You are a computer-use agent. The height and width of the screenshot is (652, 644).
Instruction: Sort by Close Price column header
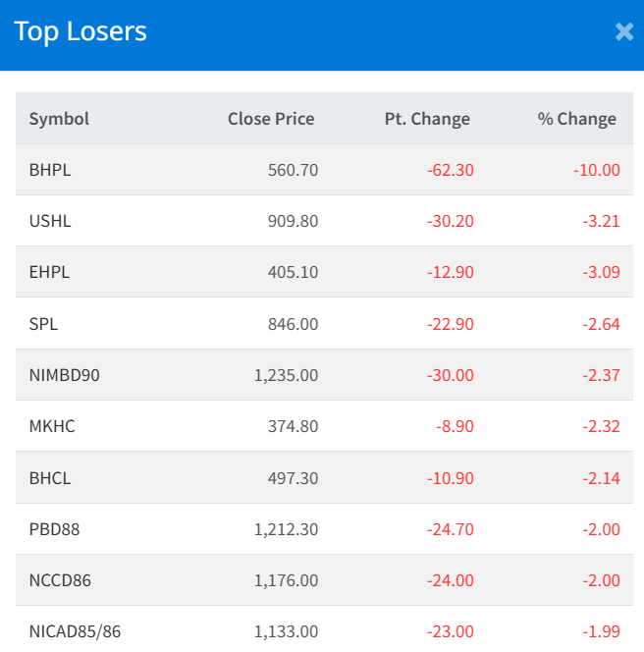[x=271, y=119]
